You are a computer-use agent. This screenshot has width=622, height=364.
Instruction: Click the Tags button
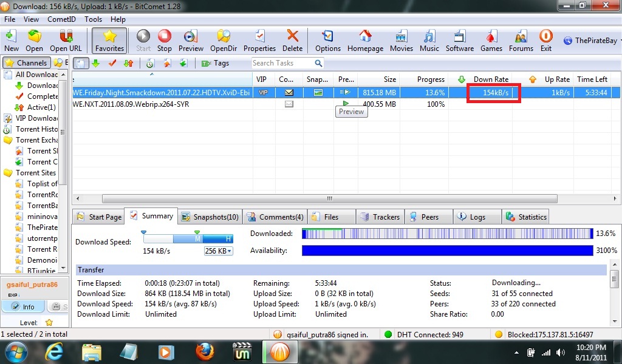tap(216, 63)
